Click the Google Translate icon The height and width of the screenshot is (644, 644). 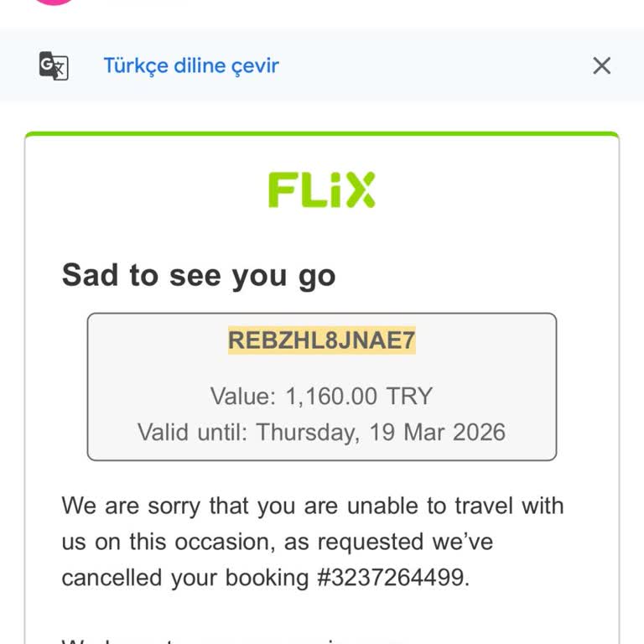pos(54,65)
